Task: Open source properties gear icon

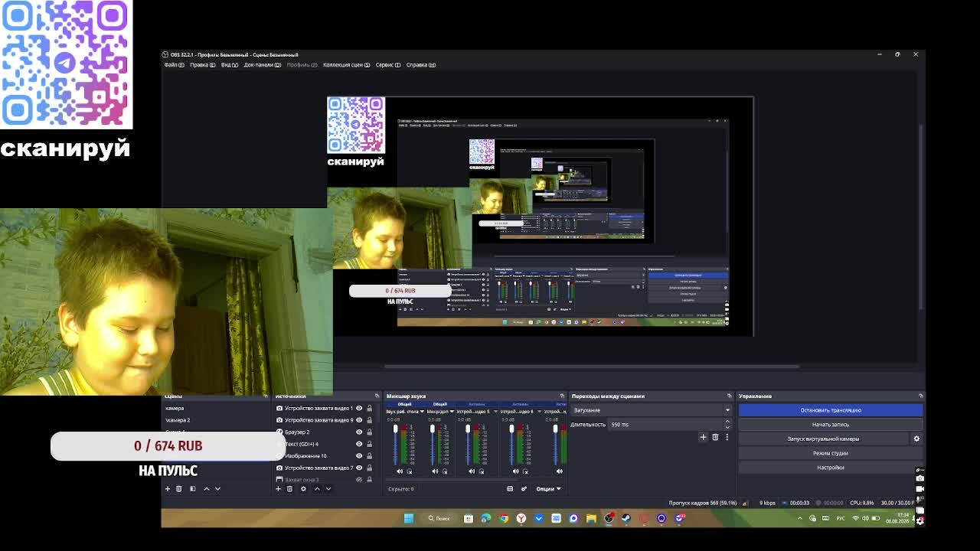Action: pos(303,488)
